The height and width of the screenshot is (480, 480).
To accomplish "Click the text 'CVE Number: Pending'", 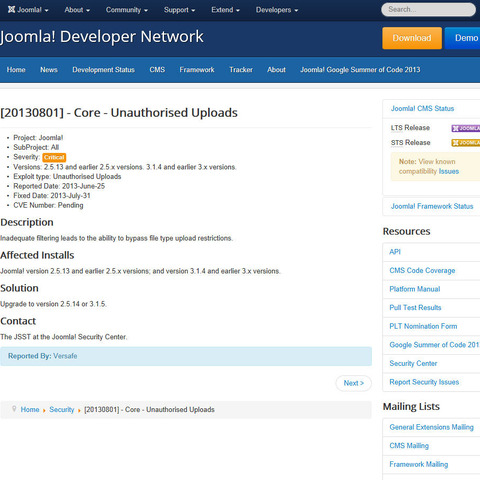I will pos(48,205).
